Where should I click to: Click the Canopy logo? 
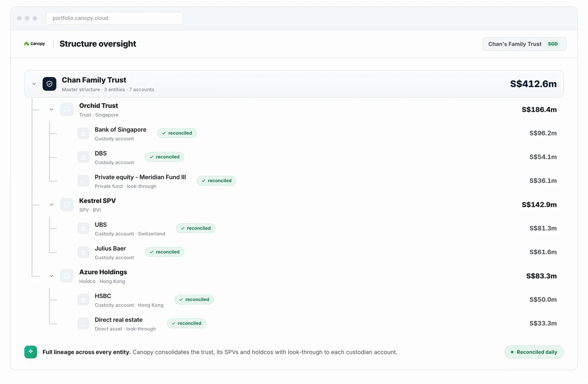(35, 44)
